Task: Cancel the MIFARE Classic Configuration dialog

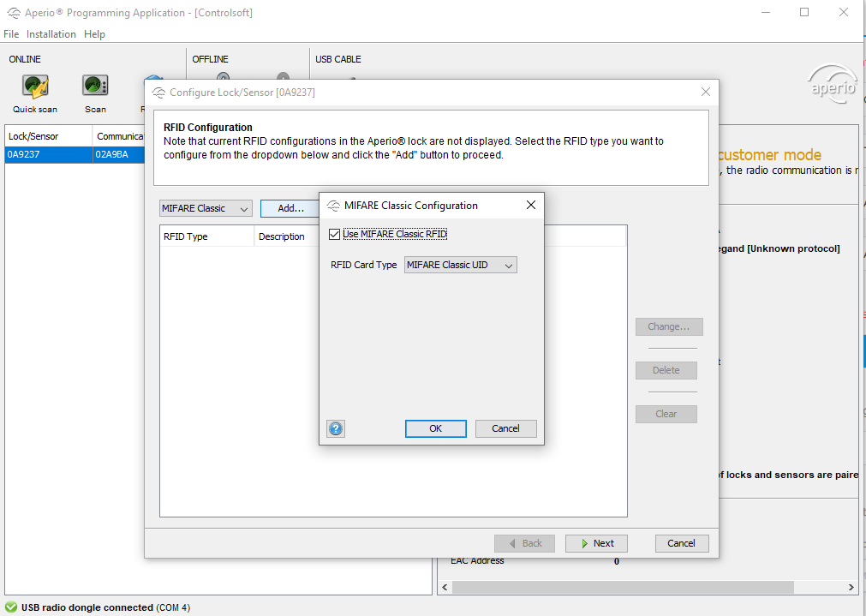Action: point(505,428)
